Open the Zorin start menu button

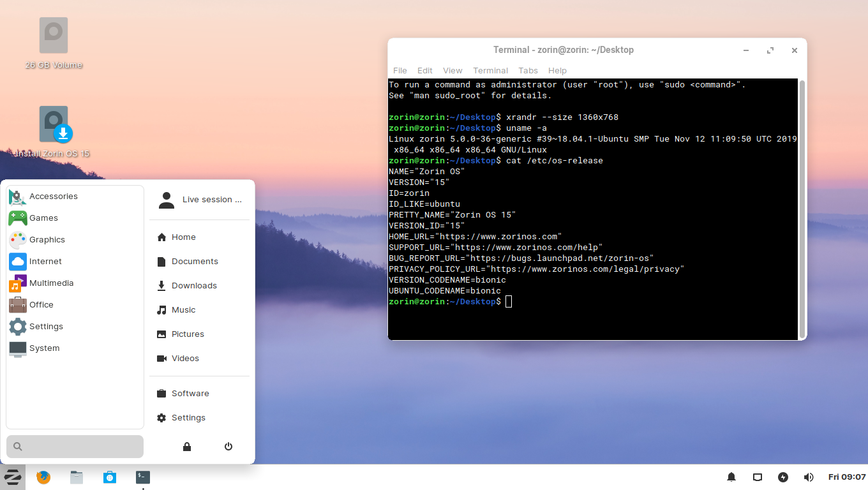(x=13, y=477)
